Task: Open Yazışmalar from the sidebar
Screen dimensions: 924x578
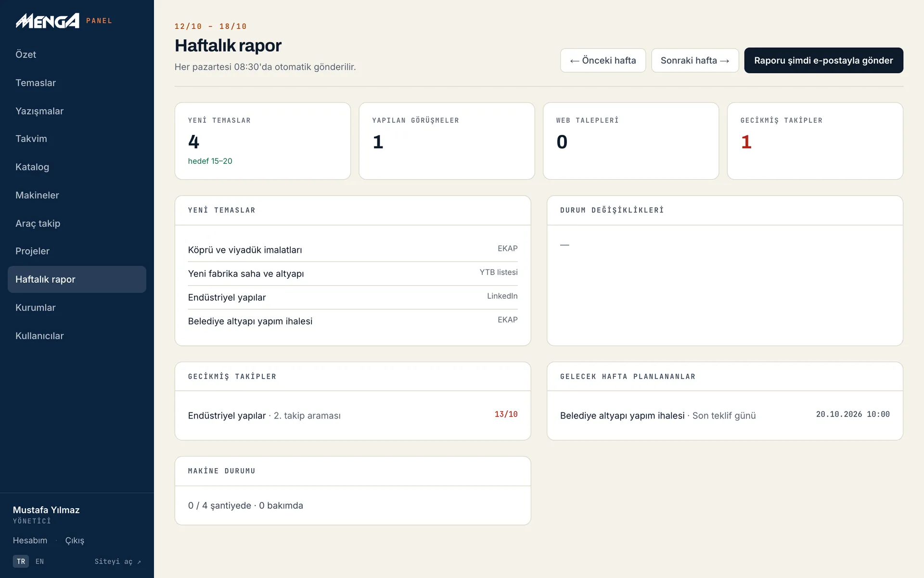Action: [77, 111]
